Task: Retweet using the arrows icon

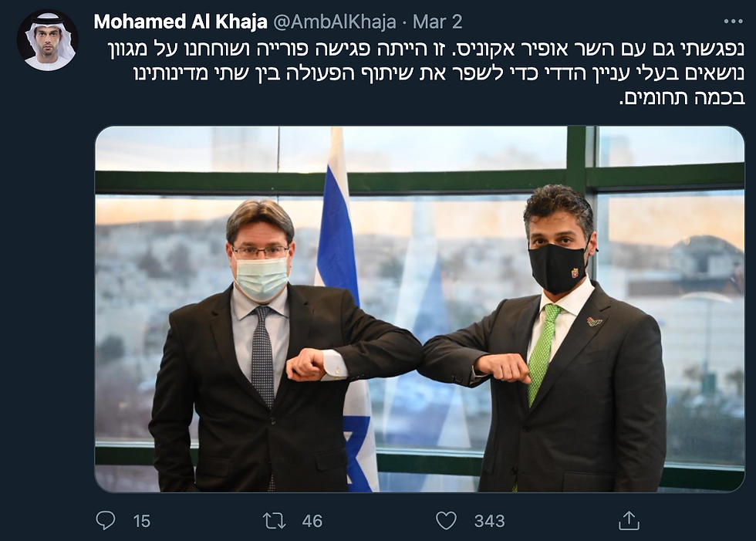Action: click(x=275, y=521)
